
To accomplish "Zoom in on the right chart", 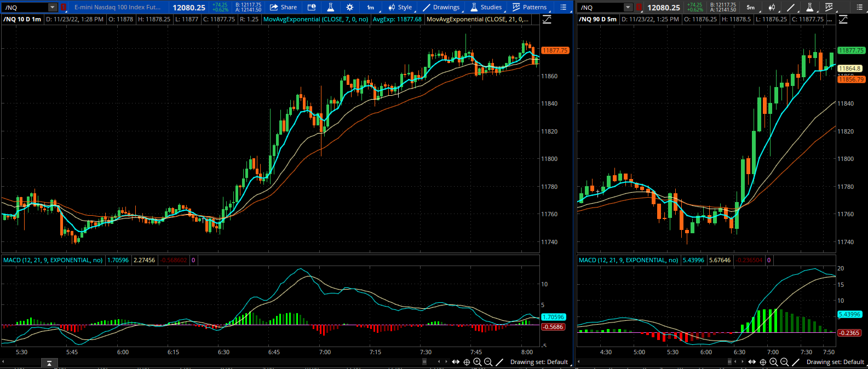I will [774, 362].
